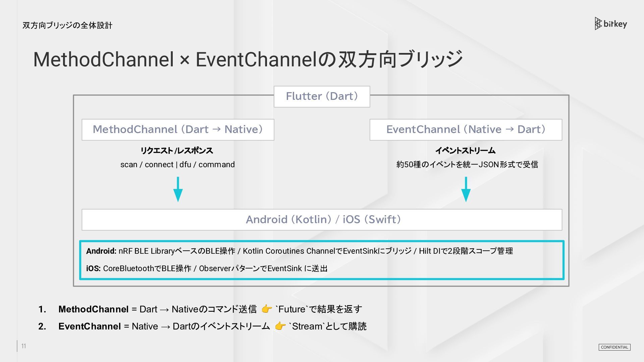The width and height of the screenshot is (644, 362).
Task: Click the CONFIDENTIAL label
Action: (614, 347)
